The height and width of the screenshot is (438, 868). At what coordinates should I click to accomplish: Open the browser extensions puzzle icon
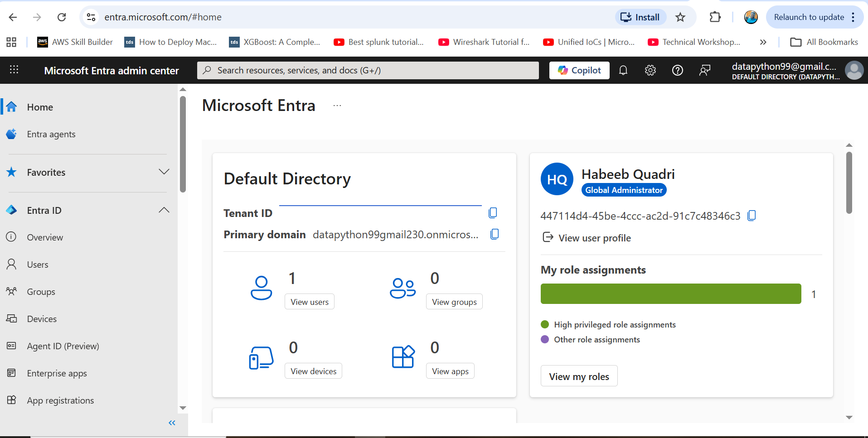pyautogui.click(x=715, y=17)
